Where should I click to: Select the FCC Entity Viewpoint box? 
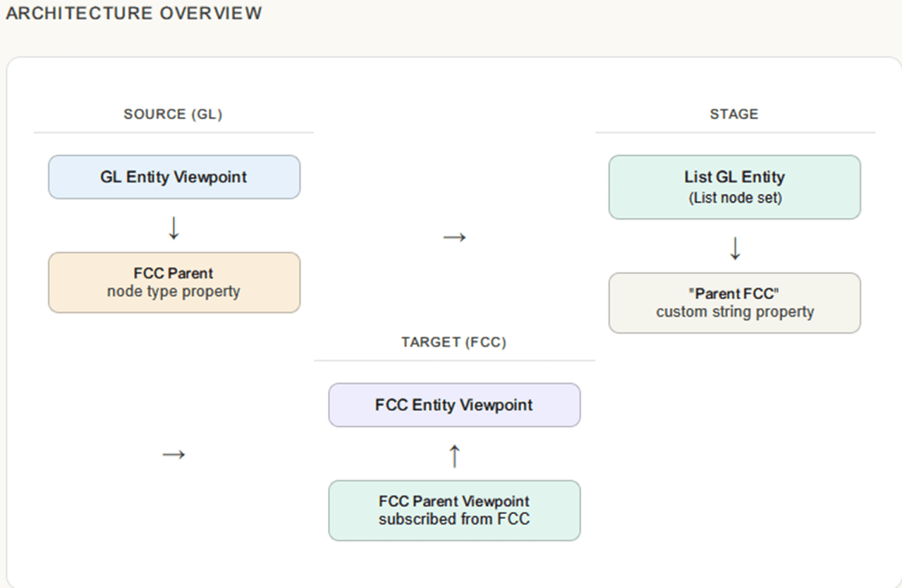click(454, 406)
